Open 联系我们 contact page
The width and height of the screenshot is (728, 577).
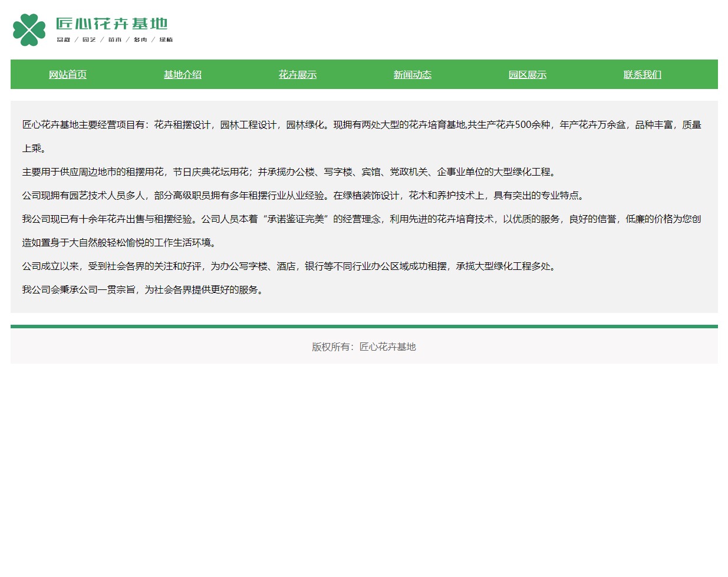[643, 74]
